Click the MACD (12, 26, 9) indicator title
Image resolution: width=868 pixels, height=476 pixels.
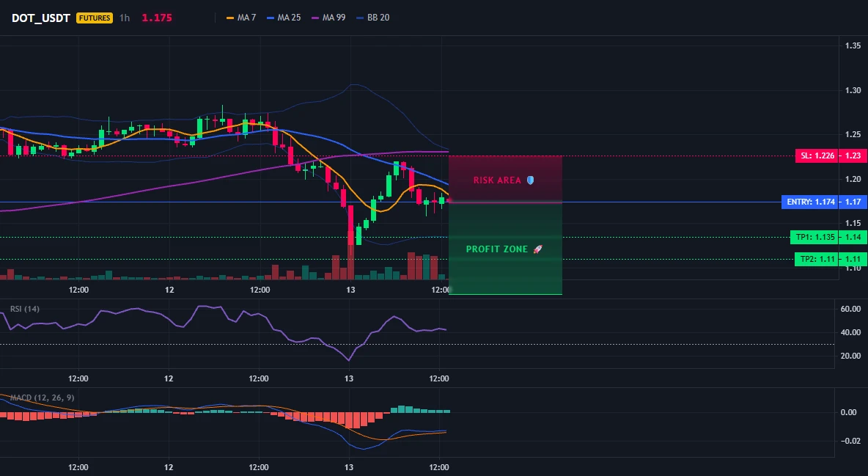click(42, 398)
